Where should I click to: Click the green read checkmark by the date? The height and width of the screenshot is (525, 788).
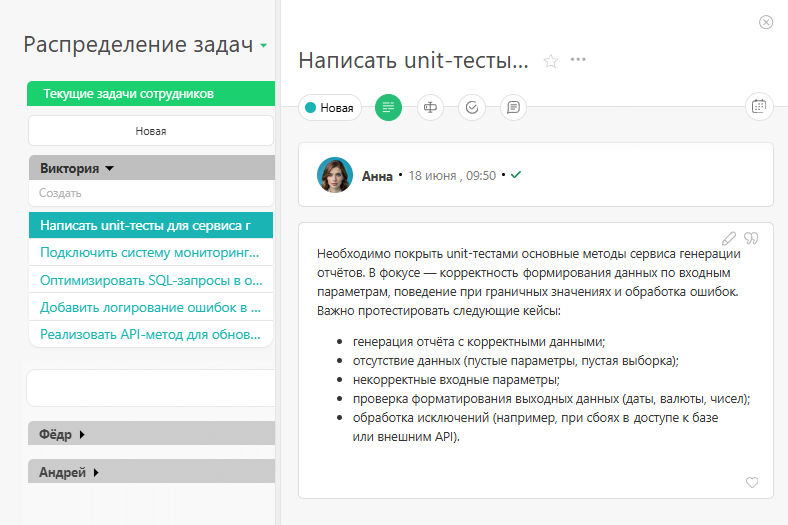tap(516, 175)
